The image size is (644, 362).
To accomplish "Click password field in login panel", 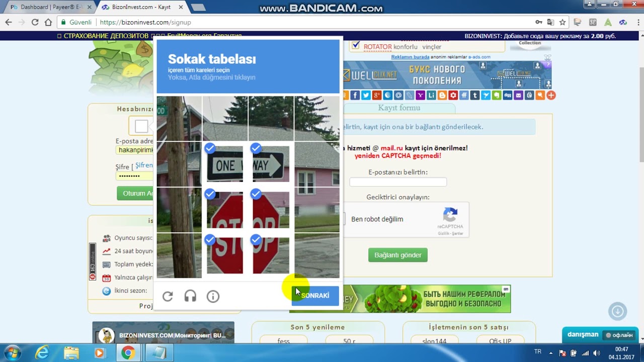I will 134,176.
